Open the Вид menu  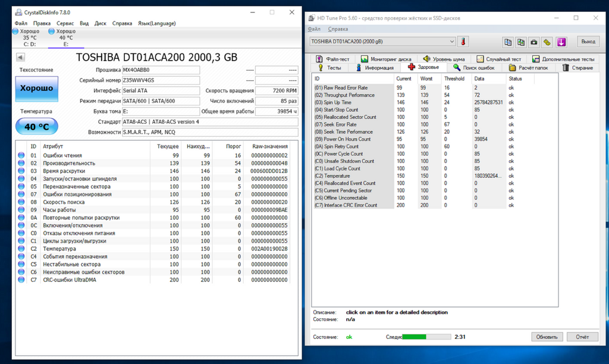coord(84,23)
